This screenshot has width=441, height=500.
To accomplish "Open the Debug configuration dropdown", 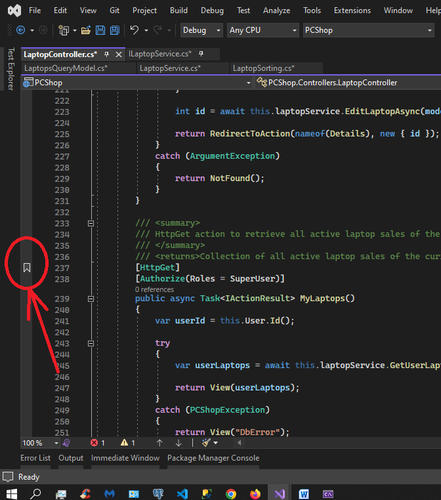I will (x=201, y=30).
